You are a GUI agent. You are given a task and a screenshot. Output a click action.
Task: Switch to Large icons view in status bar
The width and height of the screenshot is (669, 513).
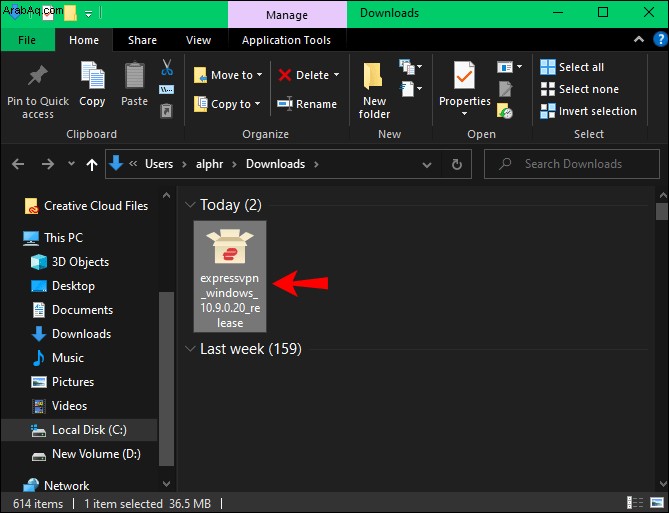(657, 502)
